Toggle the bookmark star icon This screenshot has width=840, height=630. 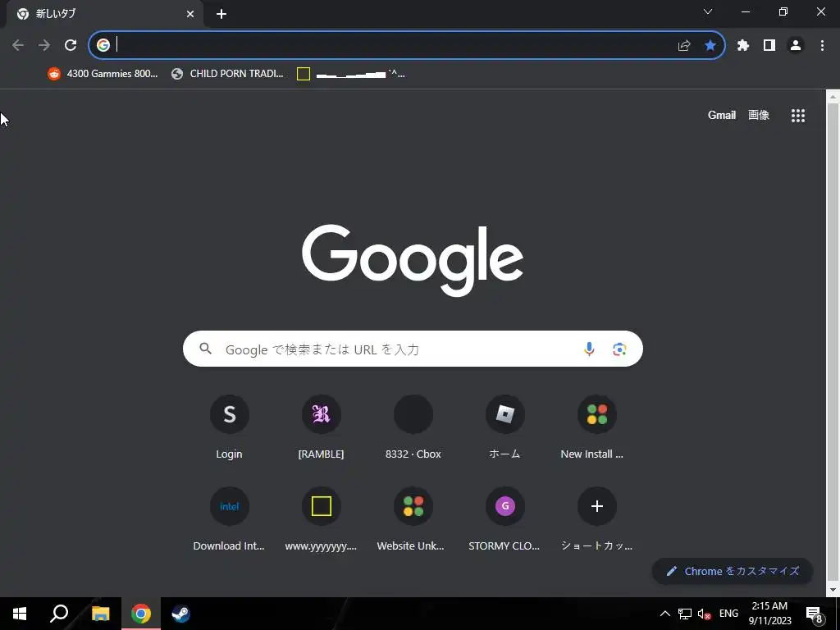click(x=710, y=46)
